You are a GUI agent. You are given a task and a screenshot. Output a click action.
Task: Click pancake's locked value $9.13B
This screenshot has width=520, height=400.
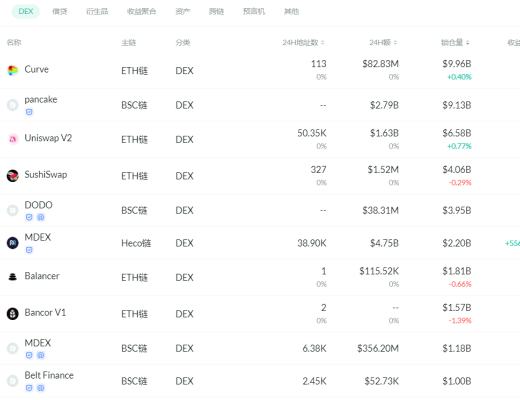pos(457,105)
